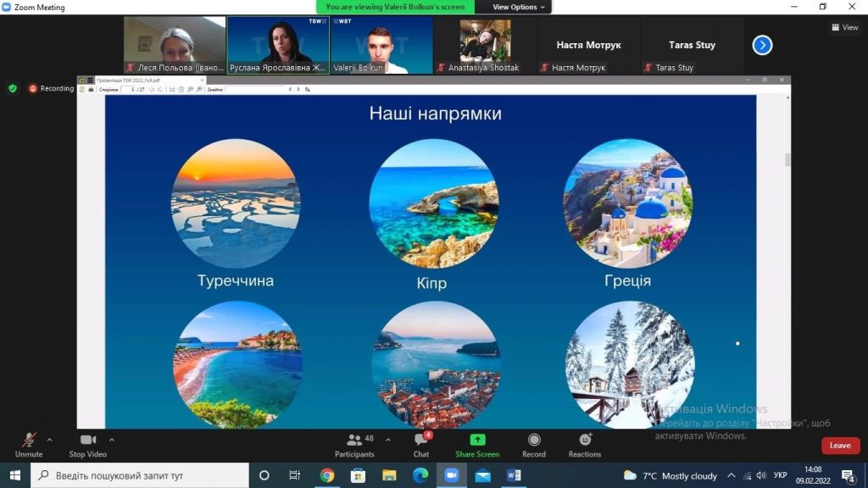Start recording with Record button
Screen dimensions: 868x488
pos(534,446)
